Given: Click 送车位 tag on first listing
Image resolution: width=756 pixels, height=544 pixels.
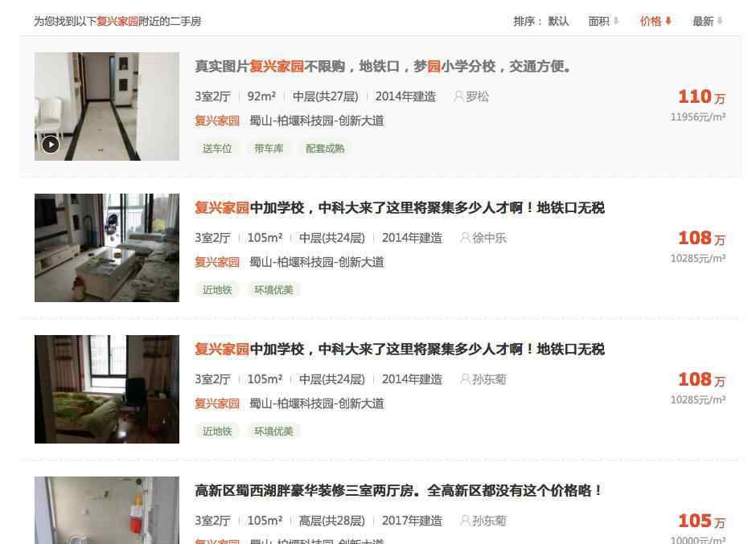Looking at the screenshot, I should click(217, 149).
